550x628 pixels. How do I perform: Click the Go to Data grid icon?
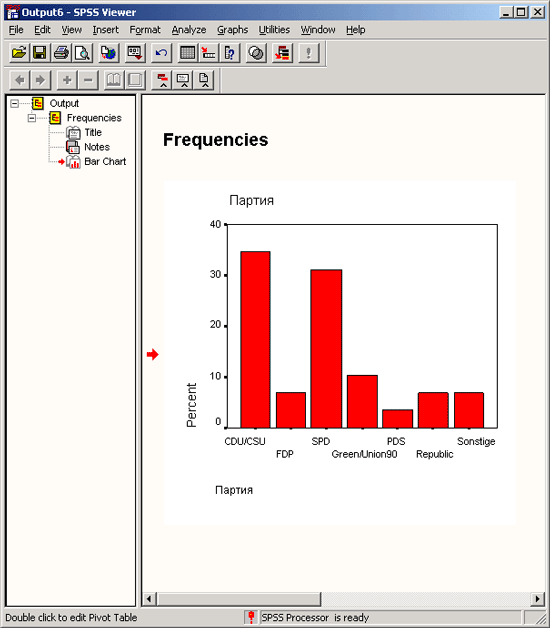pos(187,53)
